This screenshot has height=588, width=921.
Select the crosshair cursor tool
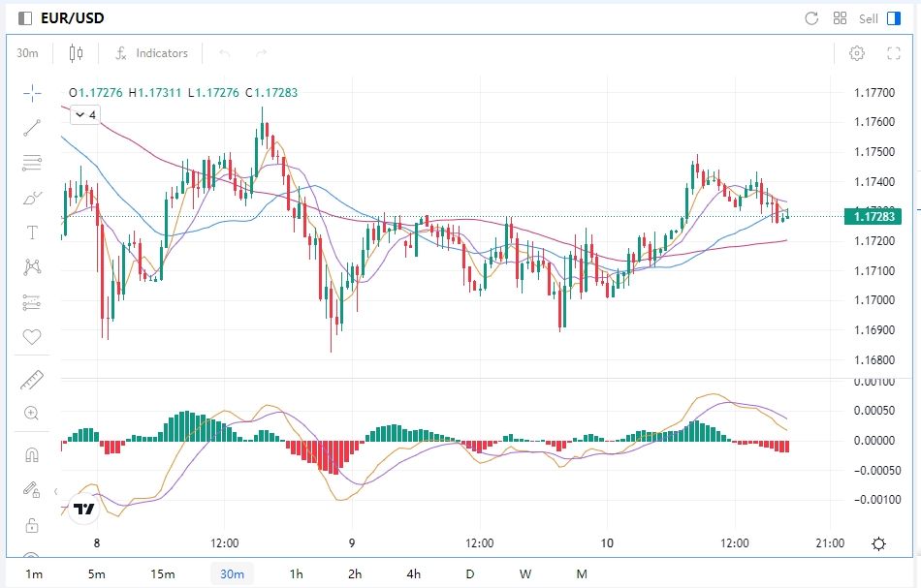coord(32,93)
